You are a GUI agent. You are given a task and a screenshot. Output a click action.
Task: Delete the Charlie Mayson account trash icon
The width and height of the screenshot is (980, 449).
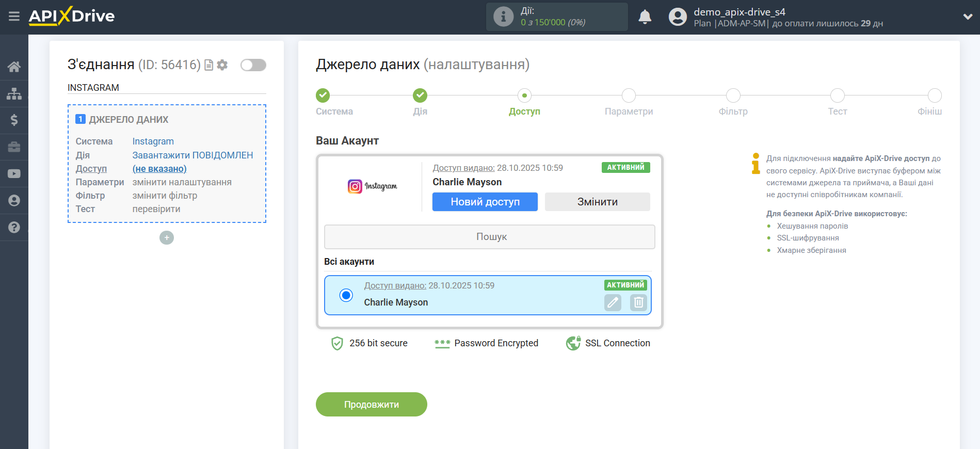pos(638,302)
